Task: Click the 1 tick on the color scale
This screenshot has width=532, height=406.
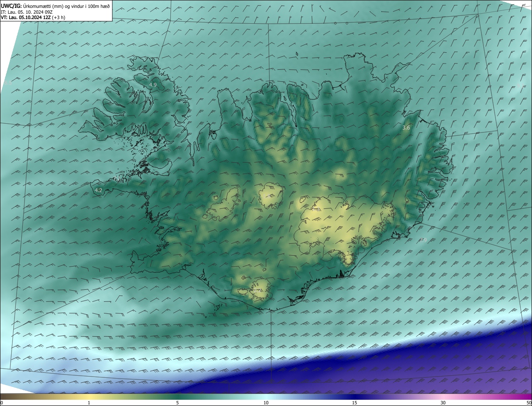Action: click(89, 403)
